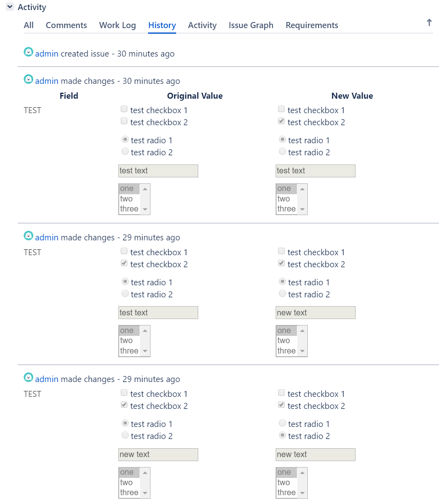This screenshot has height=504, width=447.
Task: Click the middle 'new text' input field
Action: pyautogui.click(x=315, y=313)
